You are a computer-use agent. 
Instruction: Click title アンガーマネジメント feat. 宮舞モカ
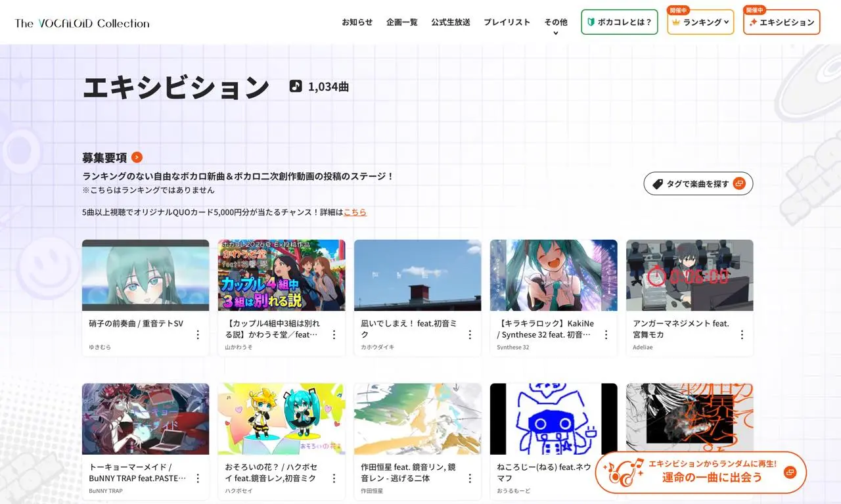pos(681,329)
